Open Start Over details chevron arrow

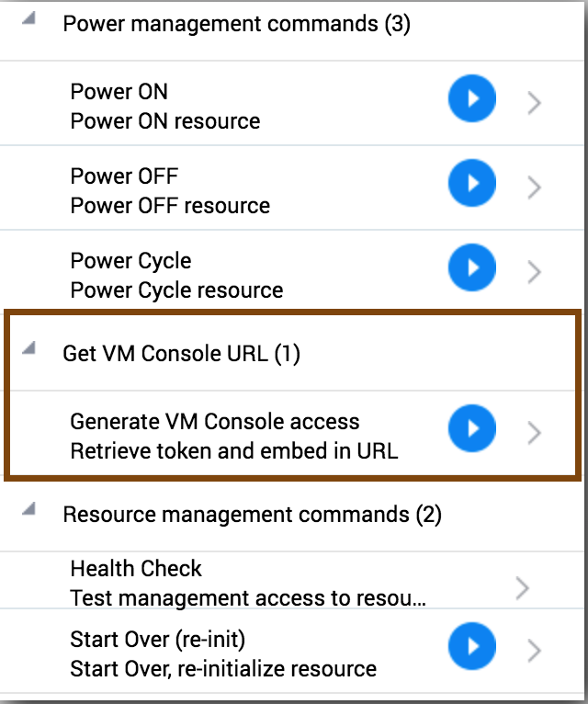point(534,652)
